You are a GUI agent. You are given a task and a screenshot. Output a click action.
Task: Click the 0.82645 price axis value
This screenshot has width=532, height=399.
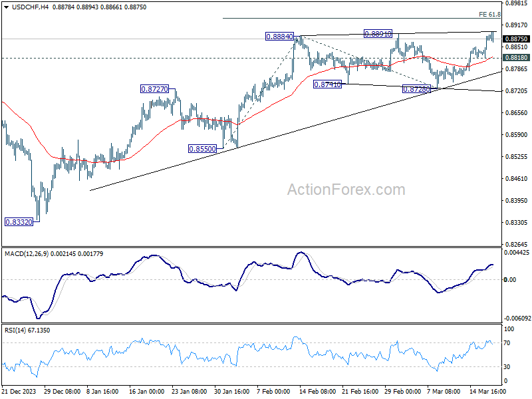[517, 245]
